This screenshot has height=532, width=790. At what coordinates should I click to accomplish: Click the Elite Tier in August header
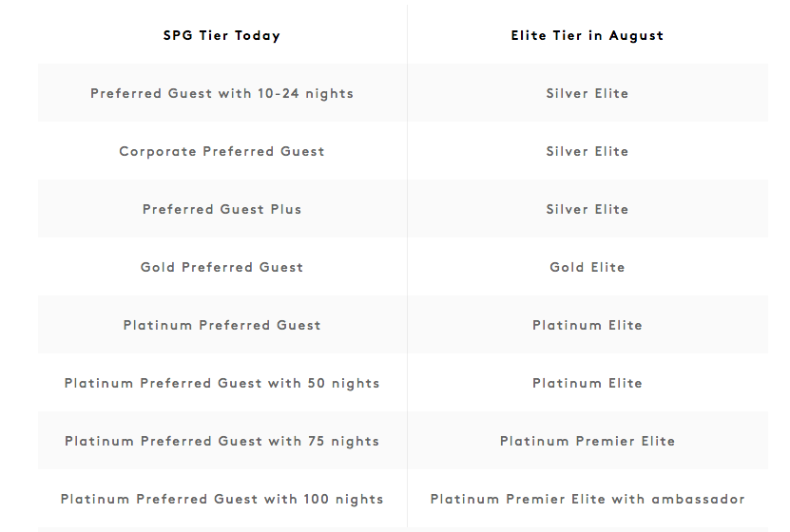(588, 36)
